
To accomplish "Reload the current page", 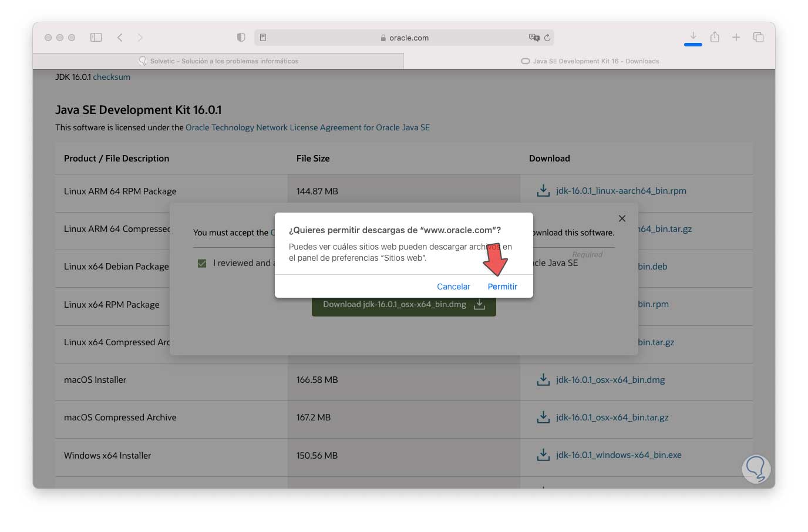I will click(547, 38).
